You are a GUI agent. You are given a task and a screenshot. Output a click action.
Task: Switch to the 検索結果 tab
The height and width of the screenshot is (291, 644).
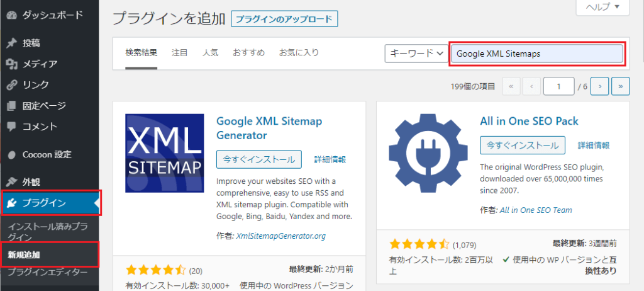click(x=142, y=53)
